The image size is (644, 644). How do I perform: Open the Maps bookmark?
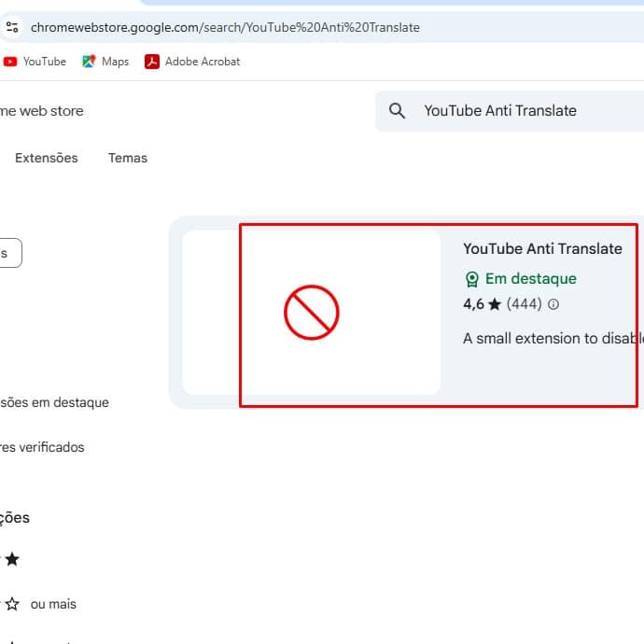[105, 62]
